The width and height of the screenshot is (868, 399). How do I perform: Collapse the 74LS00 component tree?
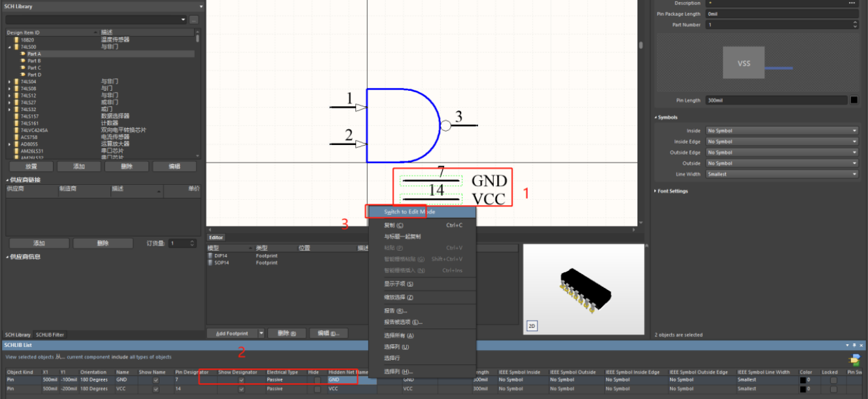[x=9, y=47]
